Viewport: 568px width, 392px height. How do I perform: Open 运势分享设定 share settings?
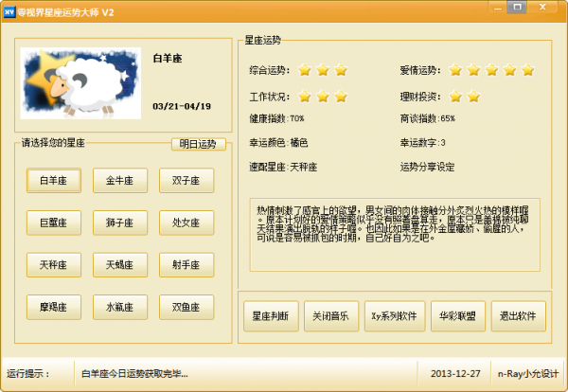tap(427, 167)
